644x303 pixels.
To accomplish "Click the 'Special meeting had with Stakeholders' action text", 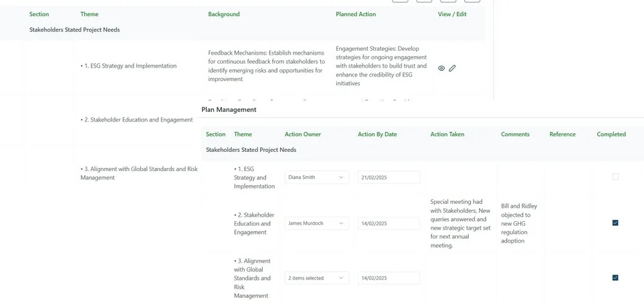I will (x=460, y=223).
